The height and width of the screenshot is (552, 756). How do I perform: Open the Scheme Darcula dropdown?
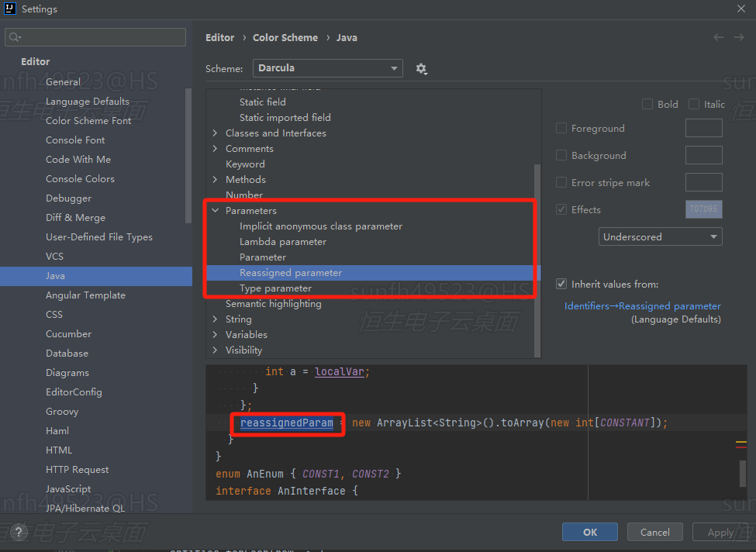pos(327,68)
